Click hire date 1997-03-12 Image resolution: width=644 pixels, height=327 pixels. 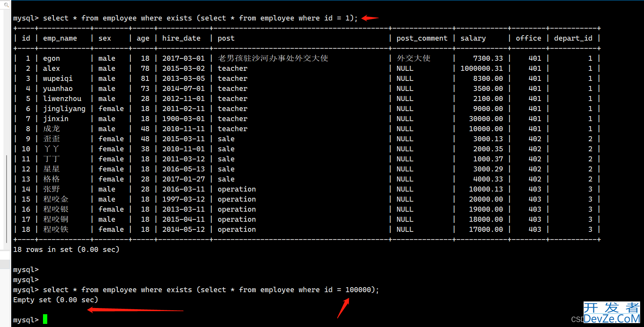(183, 199)
